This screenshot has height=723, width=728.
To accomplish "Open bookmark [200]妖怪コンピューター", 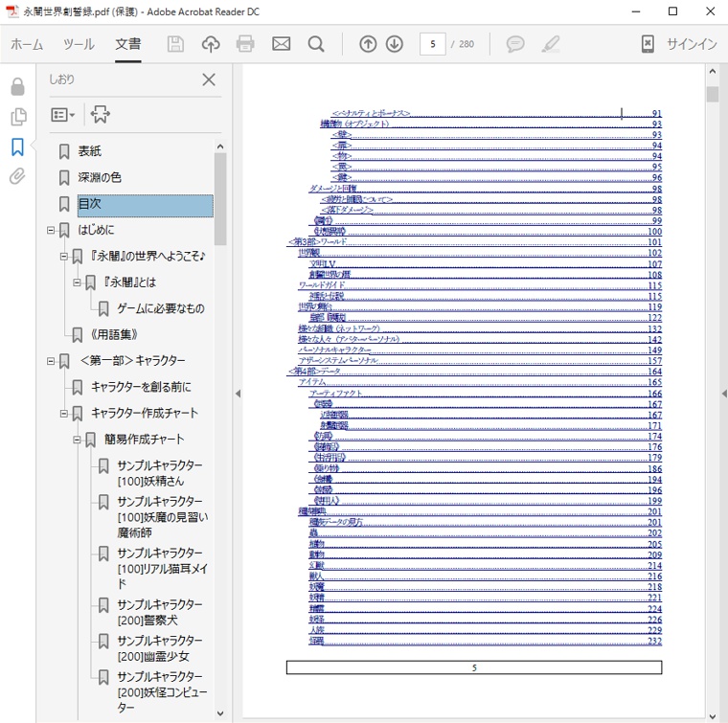I will point(162,692).
